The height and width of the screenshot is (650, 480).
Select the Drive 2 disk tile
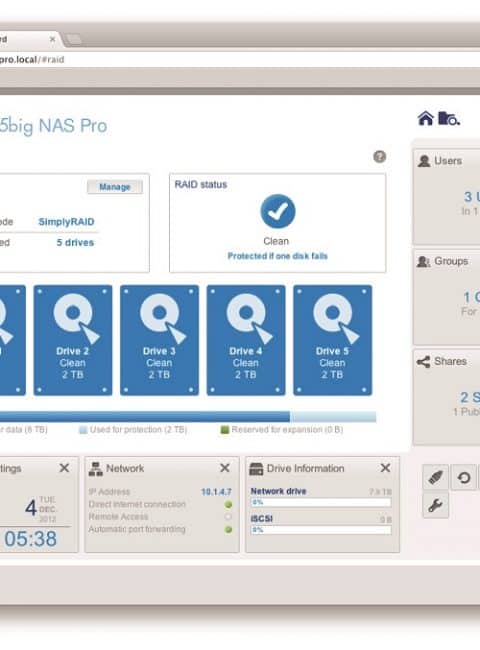[73, 340]
